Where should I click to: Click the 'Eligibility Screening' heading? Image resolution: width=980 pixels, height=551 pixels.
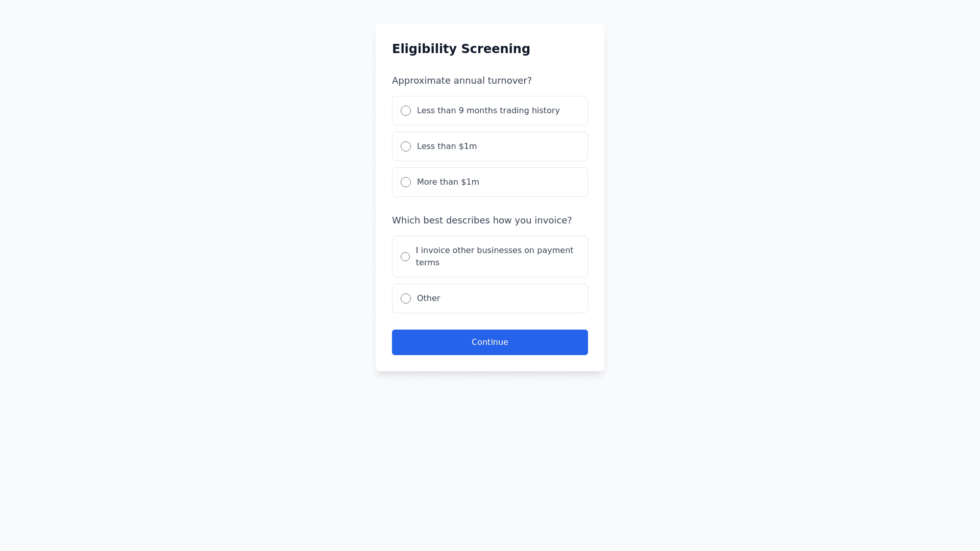[x=461, y=49]
